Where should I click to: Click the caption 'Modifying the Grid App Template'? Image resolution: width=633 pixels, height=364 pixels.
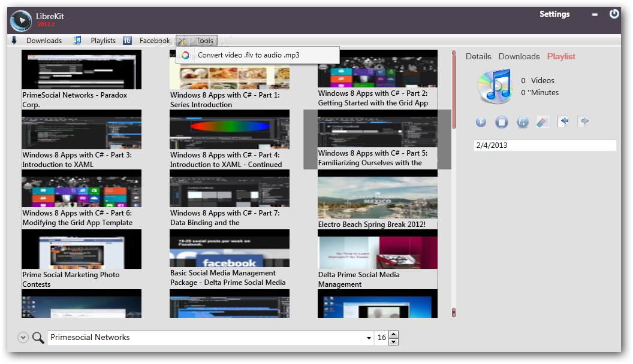click(77, 223)
